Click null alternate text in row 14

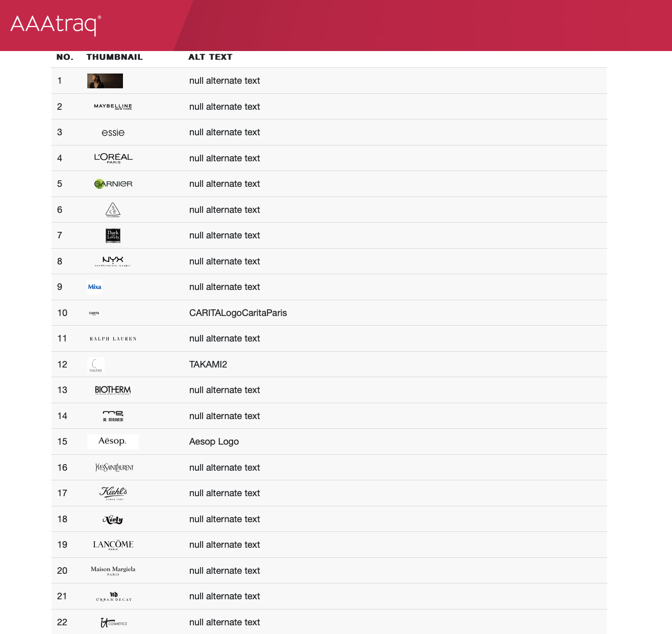225,416
